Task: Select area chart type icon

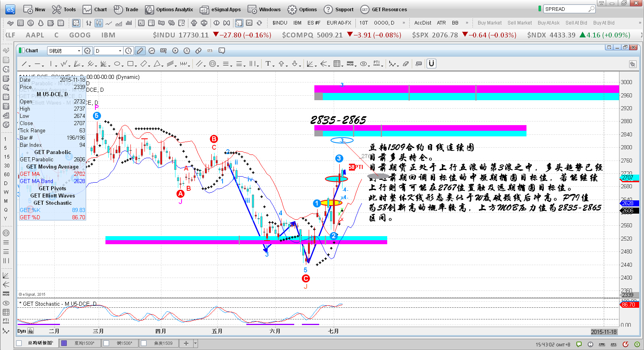Action: click(119, 23)
